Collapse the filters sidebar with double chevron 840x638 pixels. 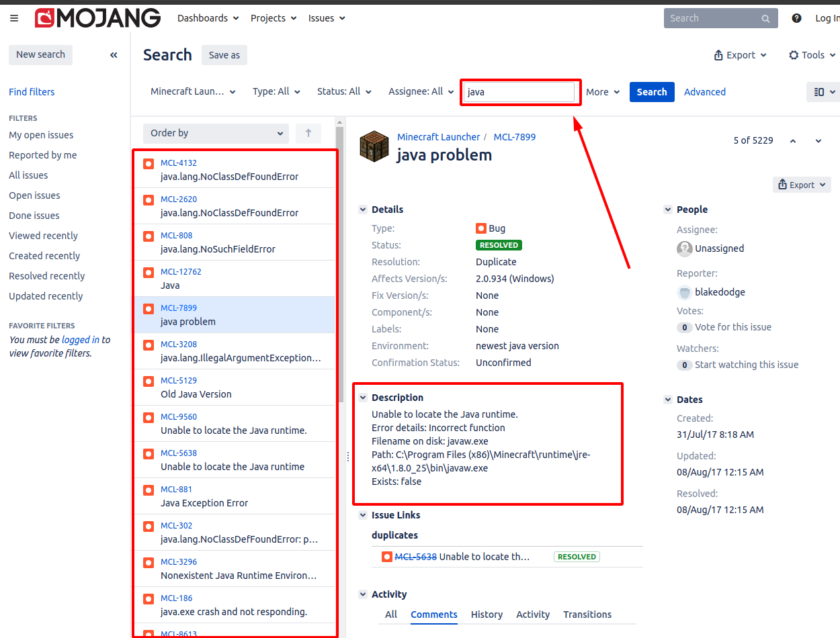[114, 55]
